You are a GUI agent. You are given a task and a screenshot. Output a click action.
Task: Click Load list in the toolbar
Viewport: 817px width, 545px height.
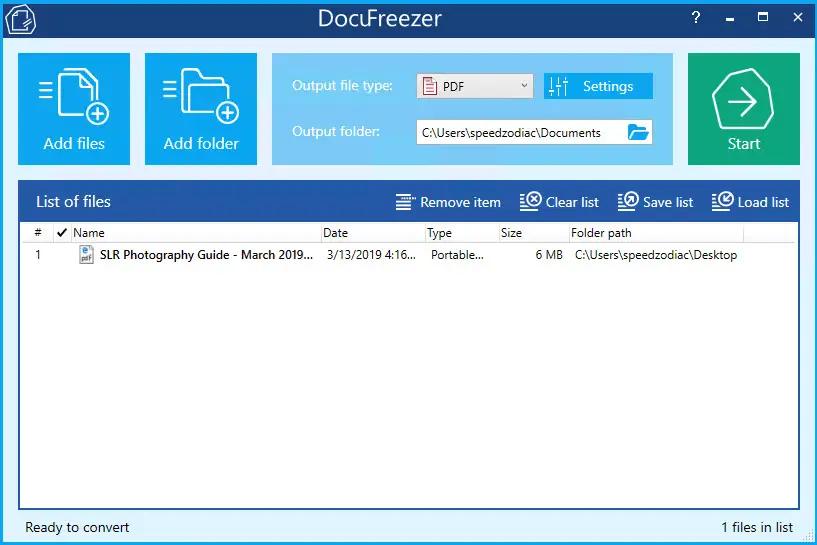pyautogui.click(x=750, y=202)
